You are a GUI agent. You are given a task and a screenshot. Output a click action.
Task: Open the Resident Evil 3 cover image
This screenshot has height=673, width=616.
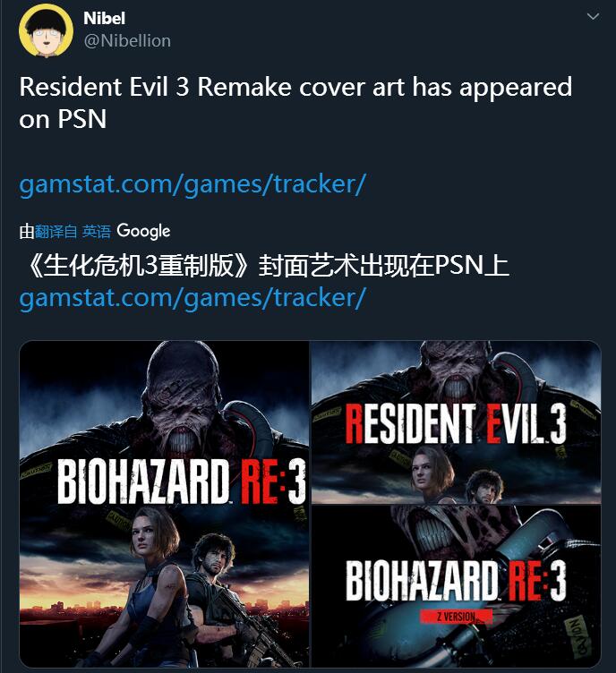tap(456, 422)
